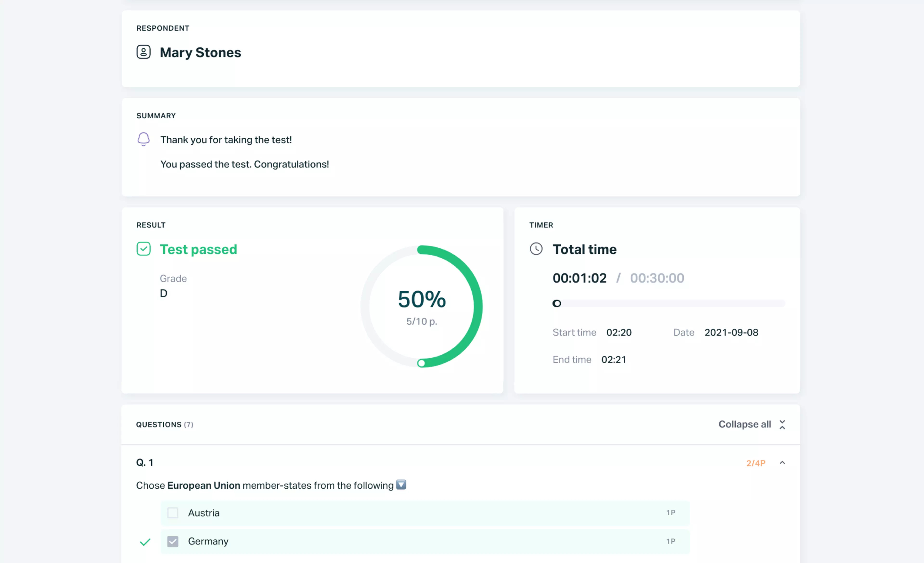
Task: Open the Questions (7) section header
Action: tap(165, 424)
